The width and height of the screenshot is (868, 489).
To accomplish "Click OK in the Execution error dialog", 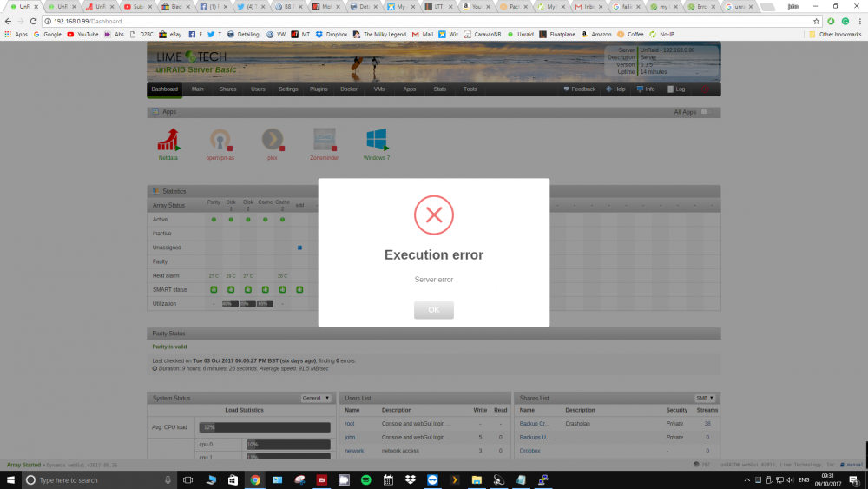I will tap(433, 309).
